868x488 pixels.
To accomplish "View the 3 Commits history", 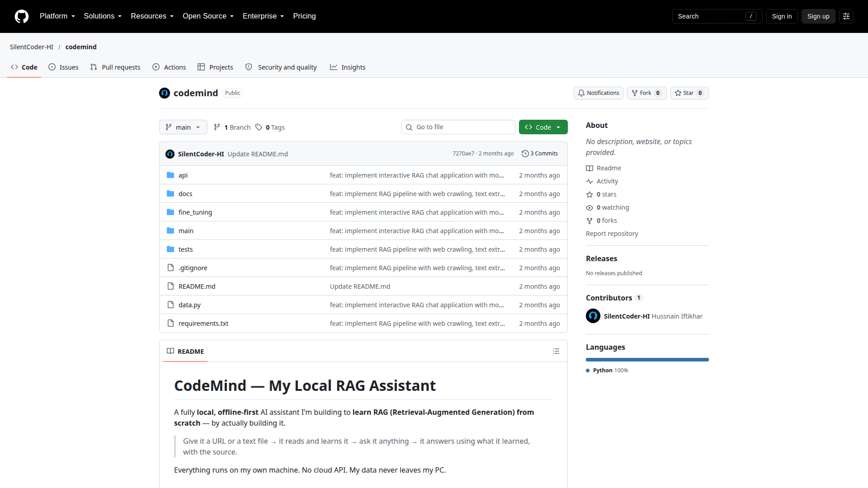I will pyautogui.click(x=540, y=154).
